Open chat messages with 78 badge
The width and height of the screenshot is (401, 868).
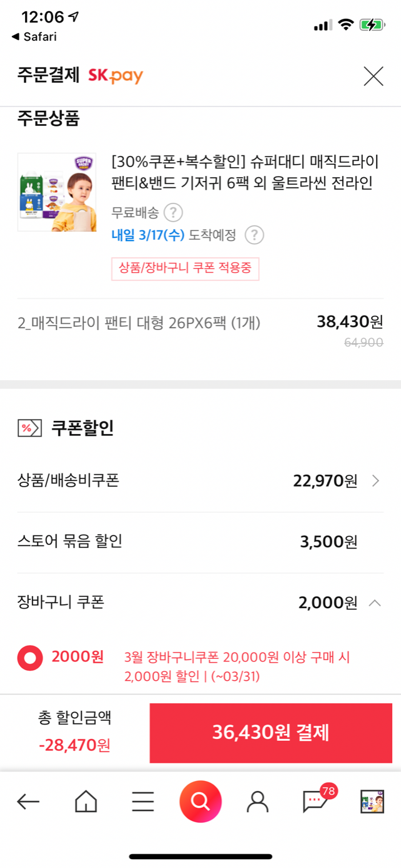click(x=315, y=801)
